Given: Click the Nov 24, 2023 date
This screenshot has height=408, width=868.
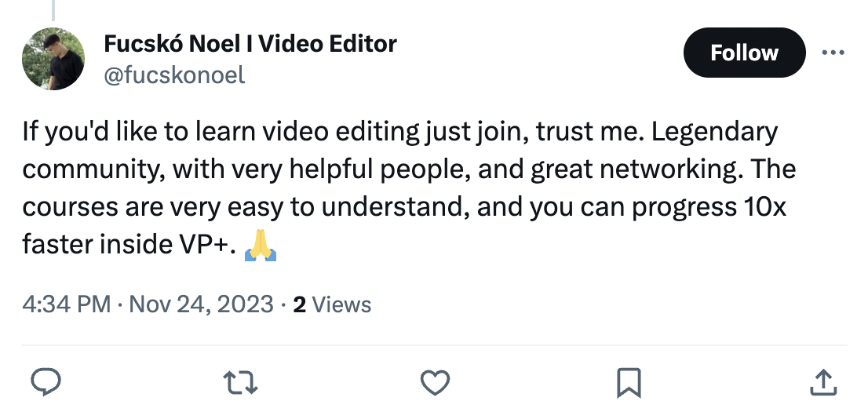Looking at the screenshot, I should coord(202,304).
